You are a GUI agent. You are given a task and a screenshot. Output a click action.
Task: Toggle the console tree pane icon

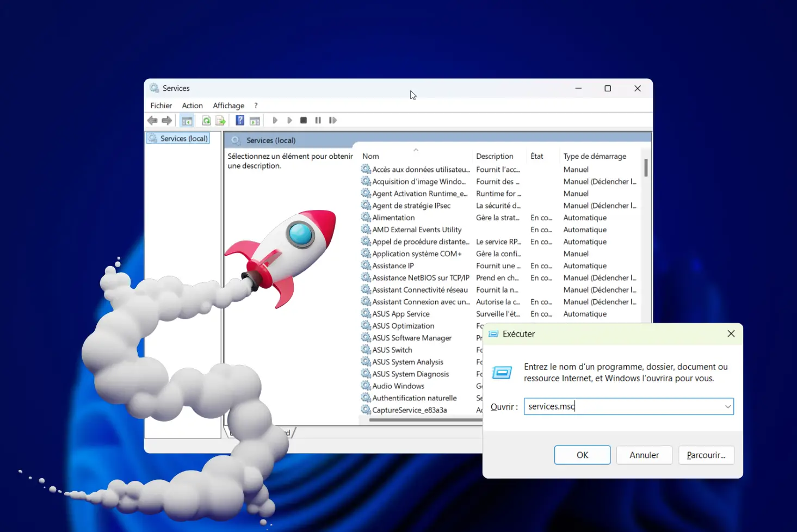(x=187, y=120)
